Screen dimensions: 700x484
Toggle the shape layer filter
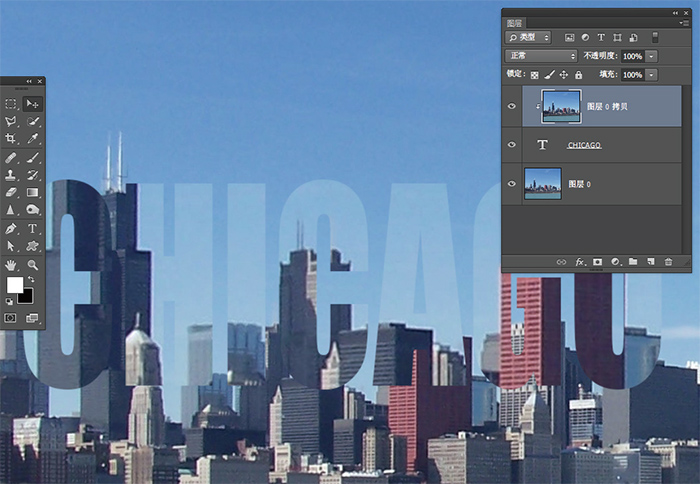(617, 38)
